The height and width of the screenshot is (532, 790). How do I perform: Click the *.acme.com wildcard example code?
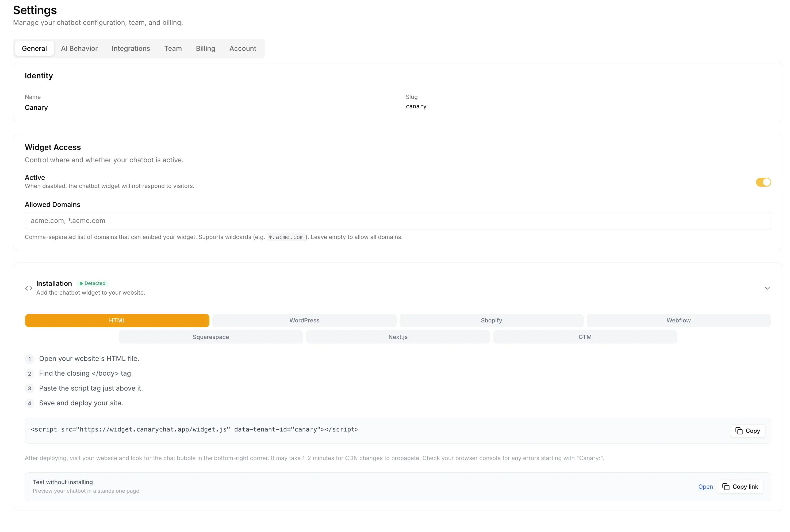pos(286,237)
